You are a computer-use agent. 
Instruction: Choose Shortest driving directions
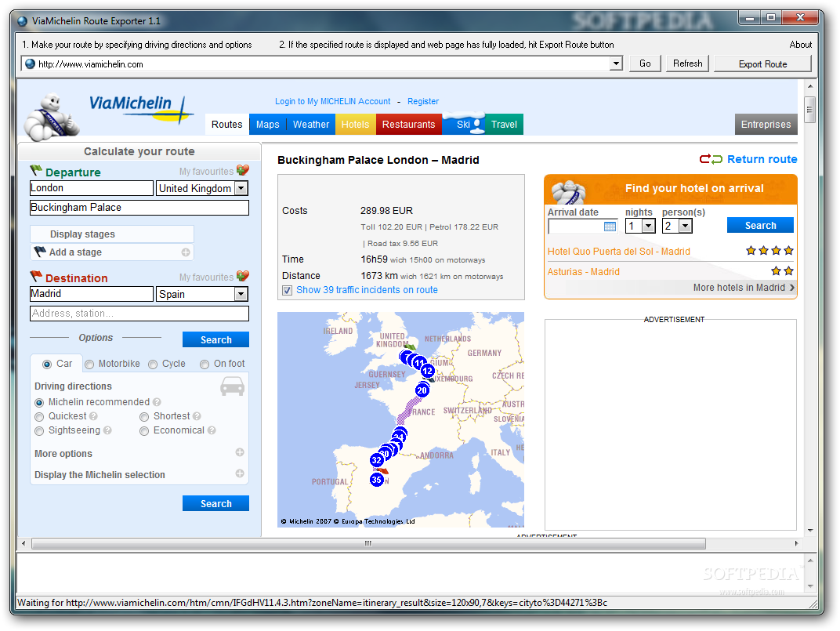click(143, 416)
